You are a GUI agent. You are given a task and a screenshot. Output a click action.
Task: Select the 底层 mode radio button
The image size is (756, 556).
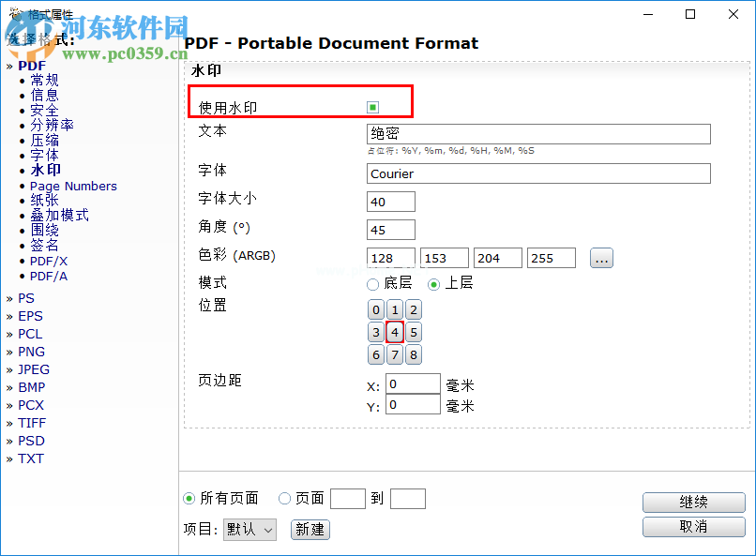(371, 284)
